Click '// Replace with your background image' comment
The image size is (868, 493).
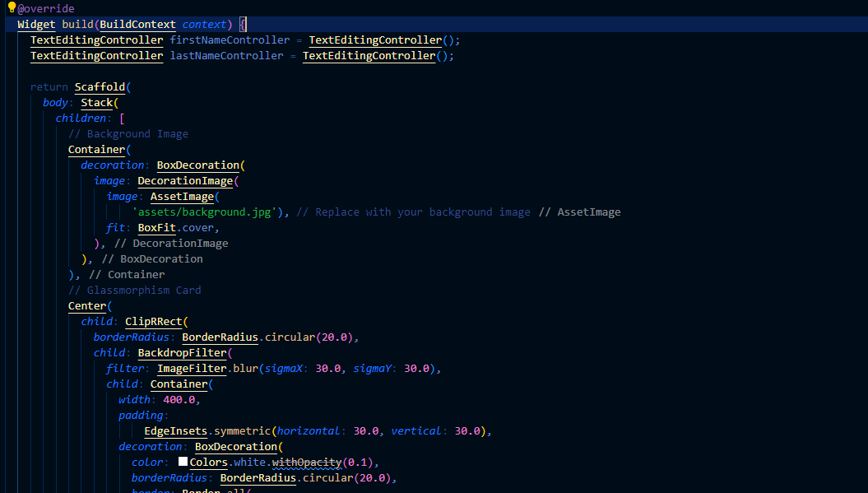(x=414, y=212)
